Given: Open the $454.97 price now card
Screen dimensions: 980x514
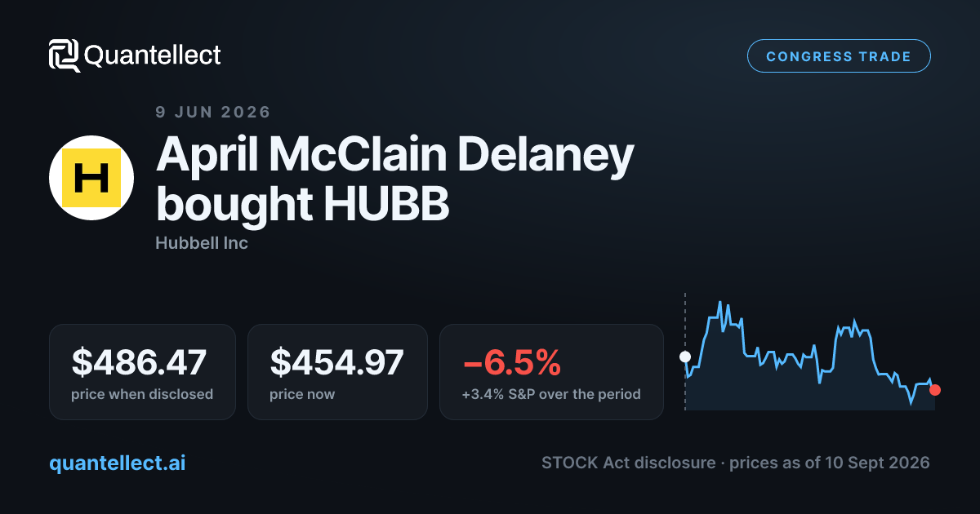Looking at the screenshot, I should (x=337, y=372).
